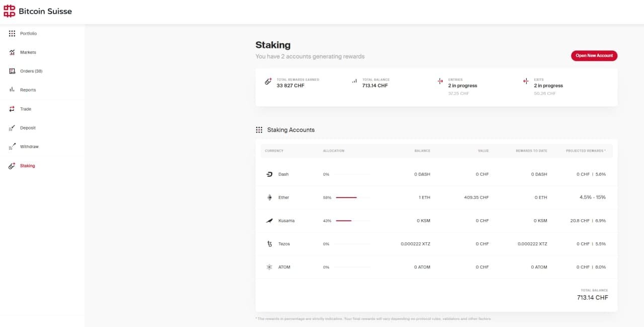Click the Orders sidebar icon
Screen dimensions: 644x327
pos(12,71)
